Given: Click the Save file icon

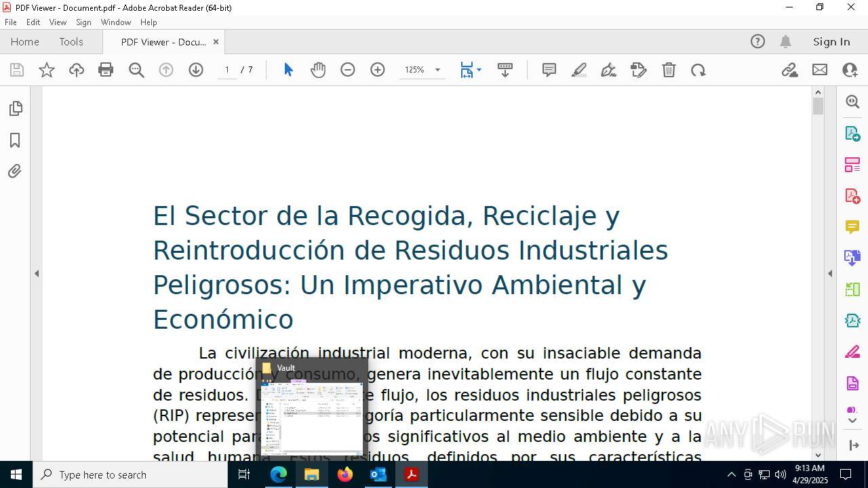Looking at the screenshot, I should (x=17, y=70).
